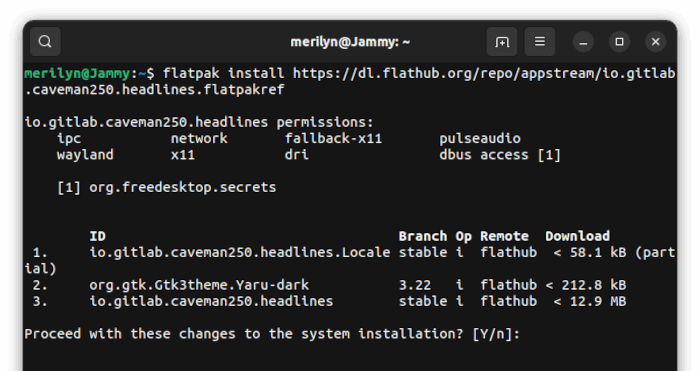Click the wayland permission
700x371 pixels.
[85, 155]
